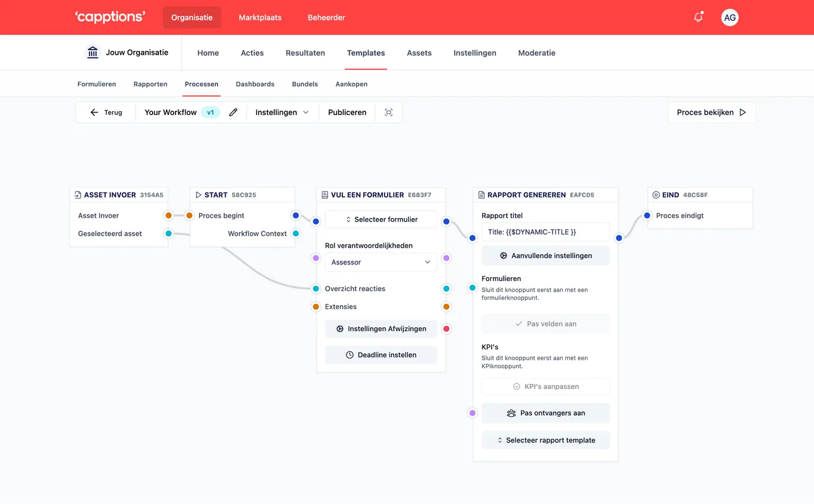The image size is (814, 504).
Task: Click the organisation building icon
Action: tap(93, 52)
